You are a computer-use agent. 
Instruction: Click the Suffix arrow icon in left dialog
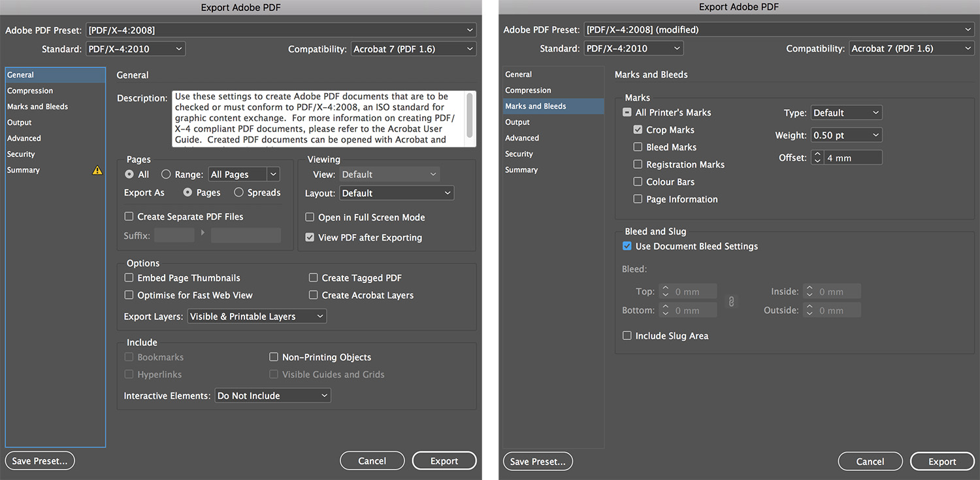[x=203, y=233]
